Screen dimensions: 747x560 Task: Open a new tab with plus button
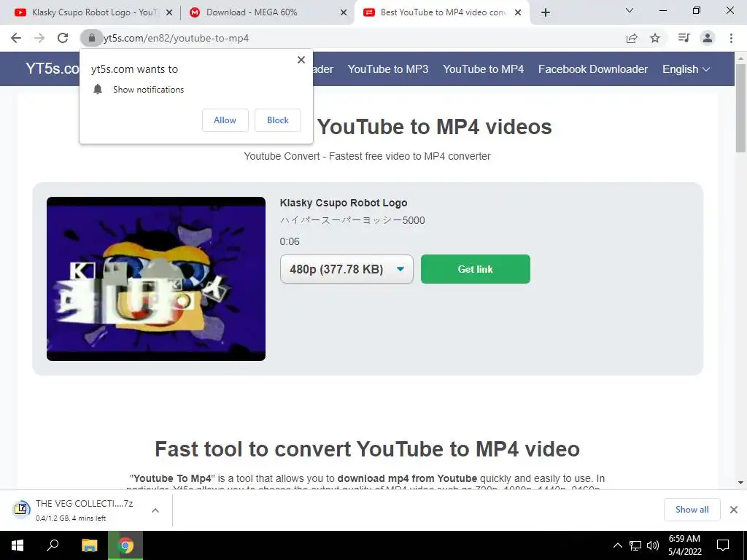pyautogui.click(x=546, y=12)
